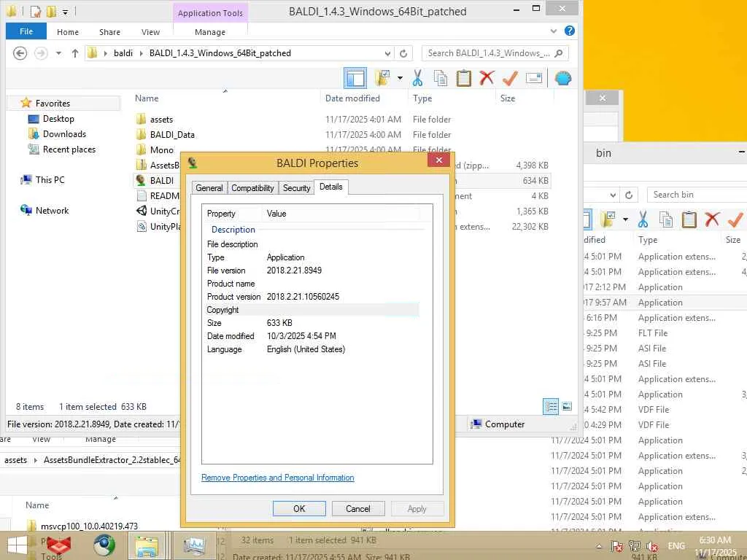The height and width of the screenshot is (560, 747).
Task: Click orange checkmark Properties icon in BALDI window
Action: [510, 78]
